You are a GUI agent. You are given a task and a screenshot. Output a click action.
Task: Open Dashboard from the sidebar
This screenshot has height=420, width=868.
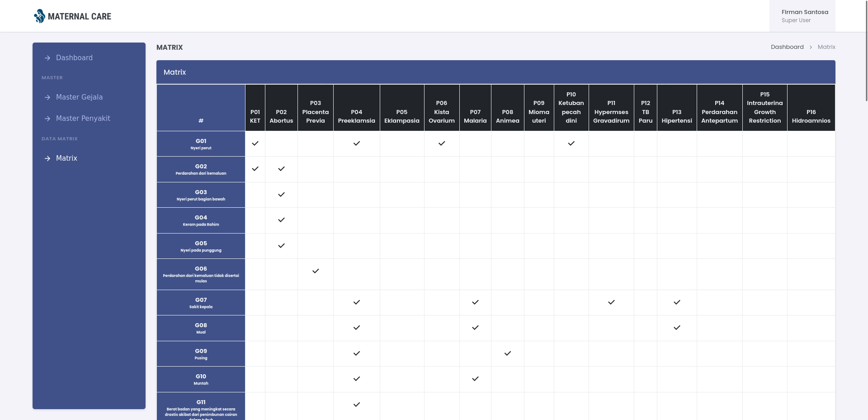(x=89, y=58)
